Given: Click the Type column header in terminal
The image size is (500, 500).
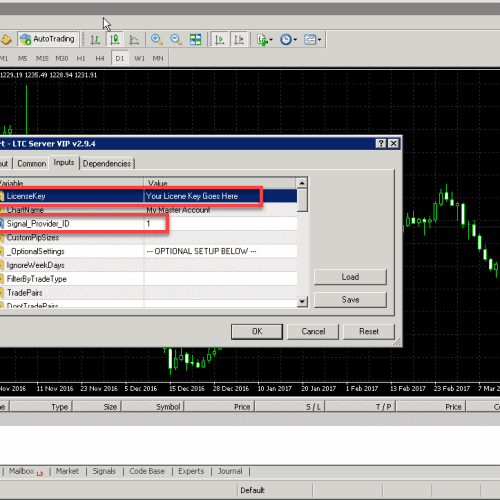Looking at the screenshot, I should 42,407.
